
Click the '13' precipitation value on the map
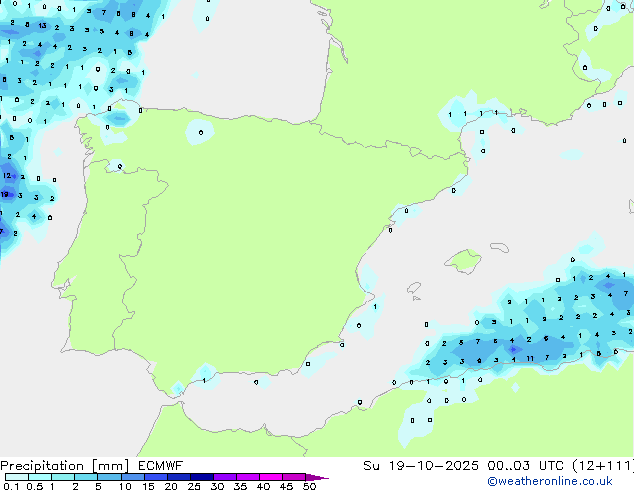click(42, 25)
